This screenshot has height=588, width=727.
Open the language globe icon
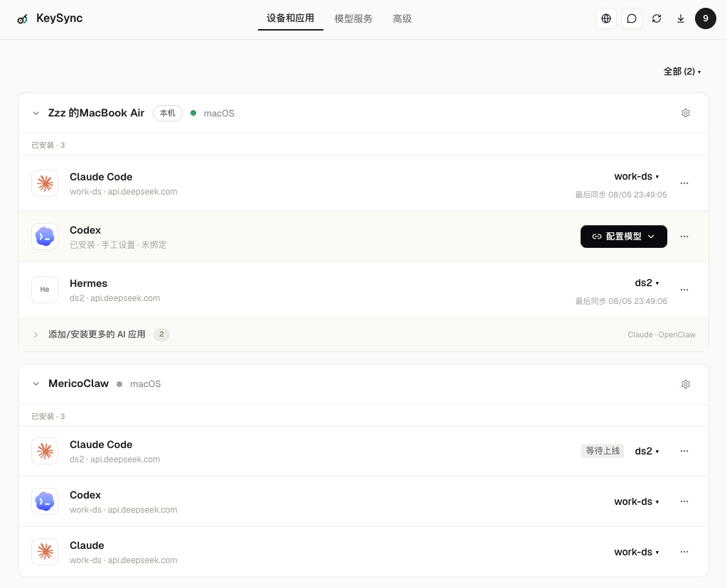pos(606,18)
